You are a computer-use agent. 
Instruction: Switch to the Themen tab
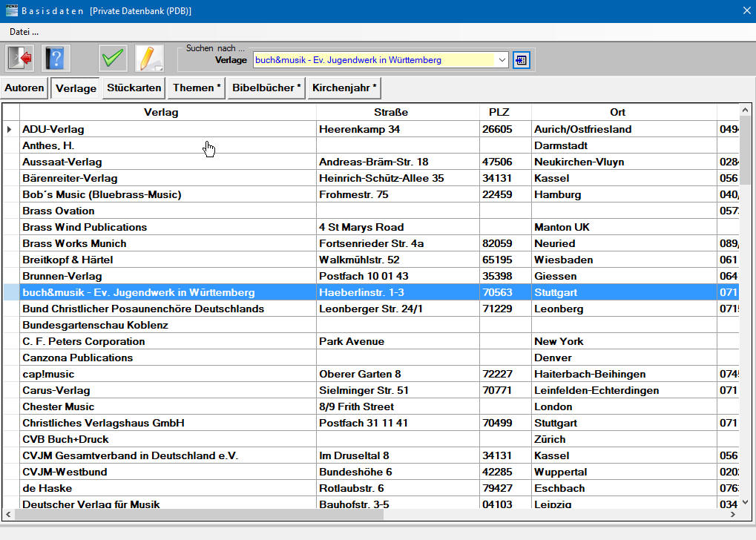click(197, 88)
